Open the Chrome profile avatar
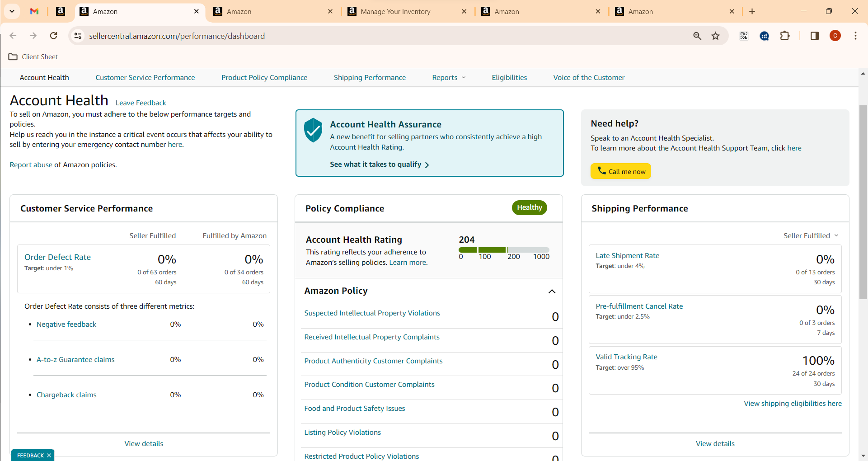868x461 pixels. coord(835,36)
